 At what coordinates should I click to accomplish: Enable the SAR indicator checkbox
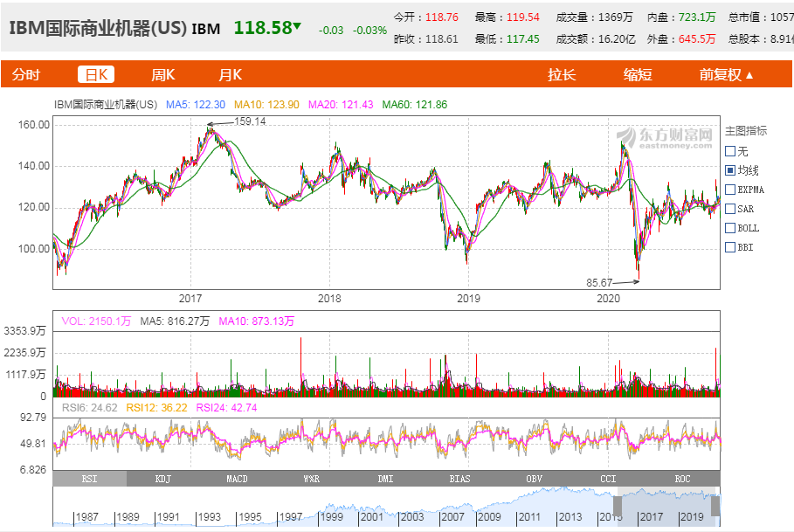click(x=731, y=209)
